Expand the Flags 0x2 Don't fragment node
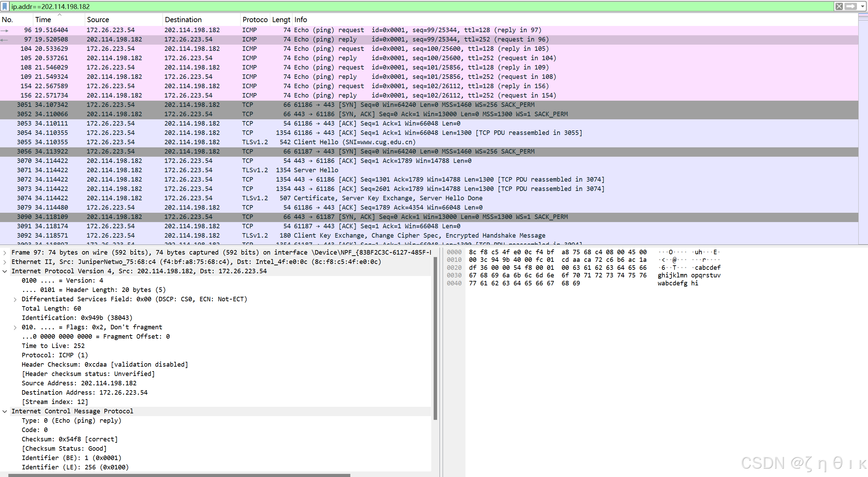 [15, 327]
